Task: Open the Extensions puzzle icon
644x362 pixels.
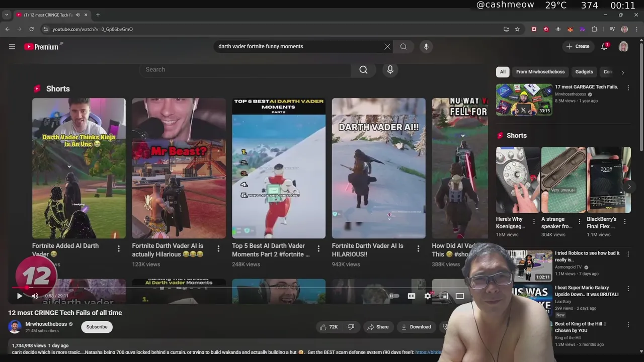Action: (x=594, y=29)
